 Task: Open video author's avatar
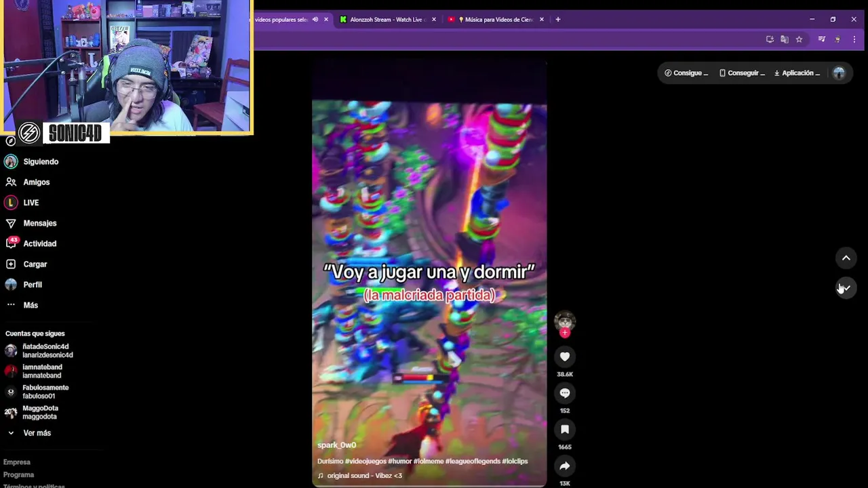click(565, 321)
